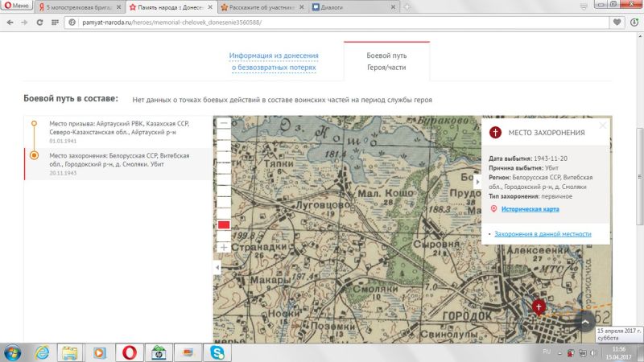Open Skype from the taskbar
The width and height of the screenshot is (644, 362).
click(217, 352)
